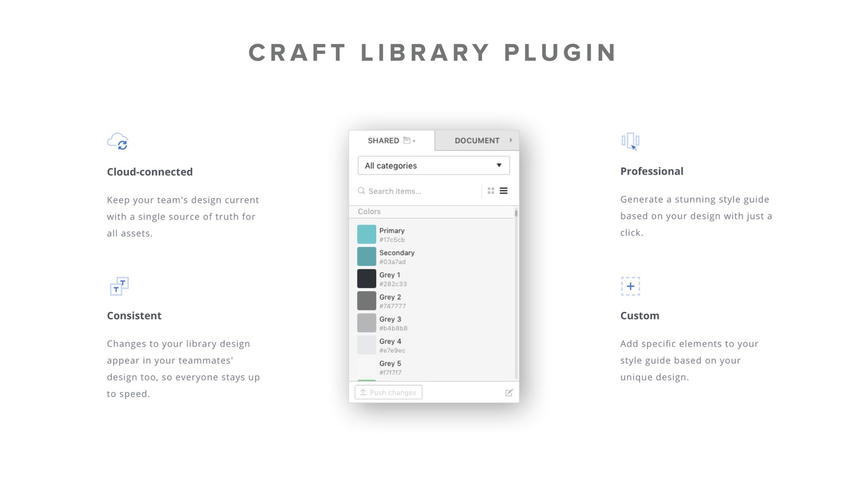This screenshot has height=488, width=868.
Task: Click the #e7e9ec hex value
Action: (392, 351)
